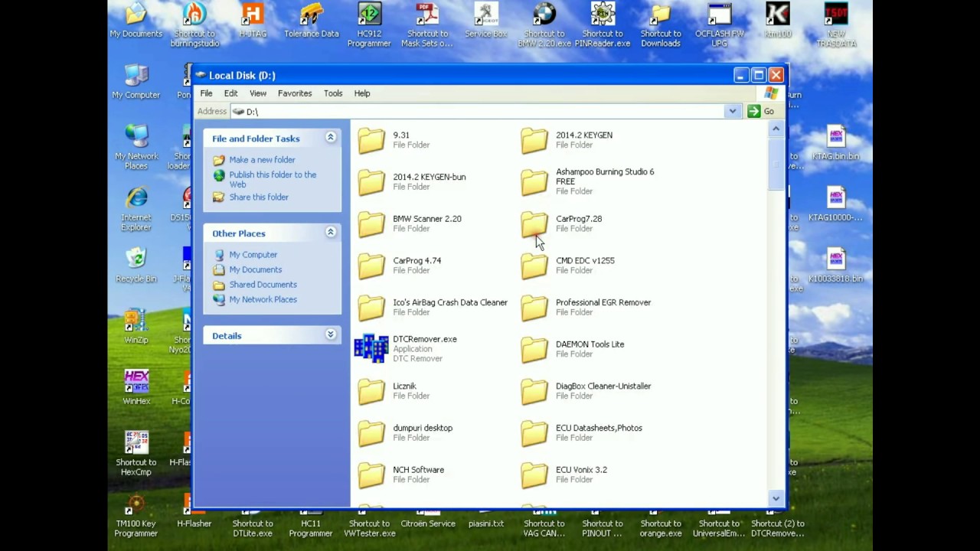Open the Favorites menu
Screen dimensions: 980x551
295,93
